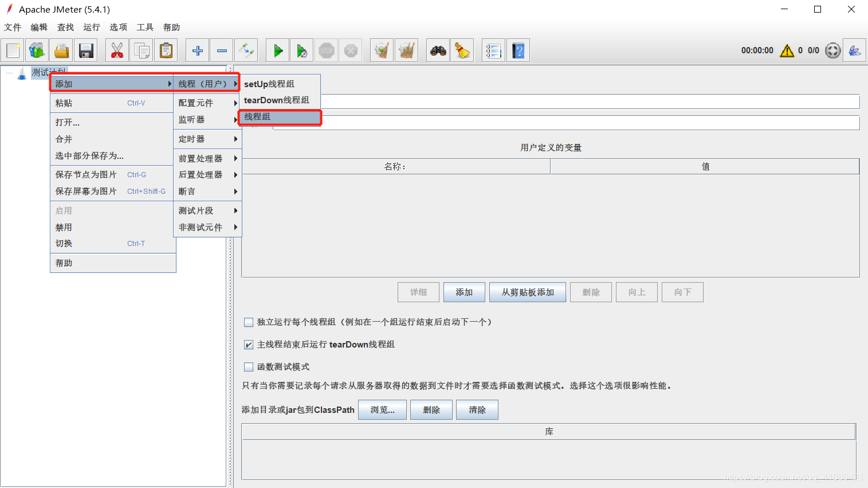The width and height of the screenshot is (868, 488).
Task: Click the 值 column header
Action: click(x=705, y=167)
